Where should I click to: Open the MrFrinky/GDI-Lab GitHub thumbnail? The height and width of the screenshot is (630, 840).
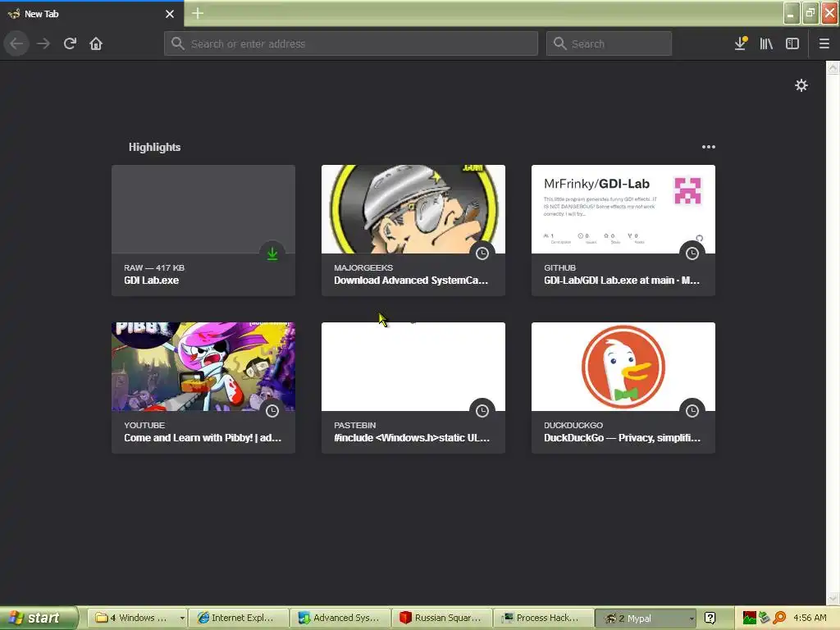(x=623, y=209)
